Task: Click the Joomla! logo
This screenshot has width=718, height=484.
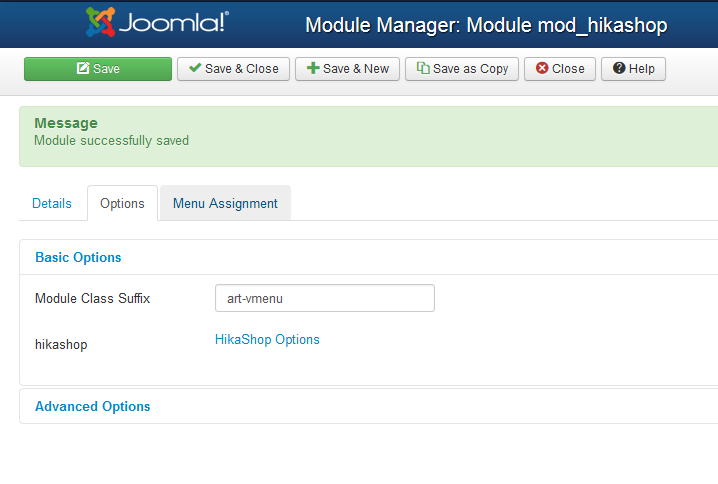Action: click(157, 23)
